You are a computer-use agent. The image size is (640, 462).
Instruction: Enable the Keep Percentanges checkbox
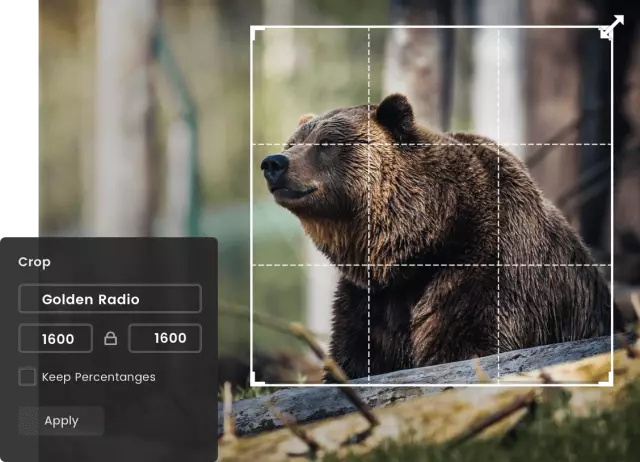coord(27,377)
